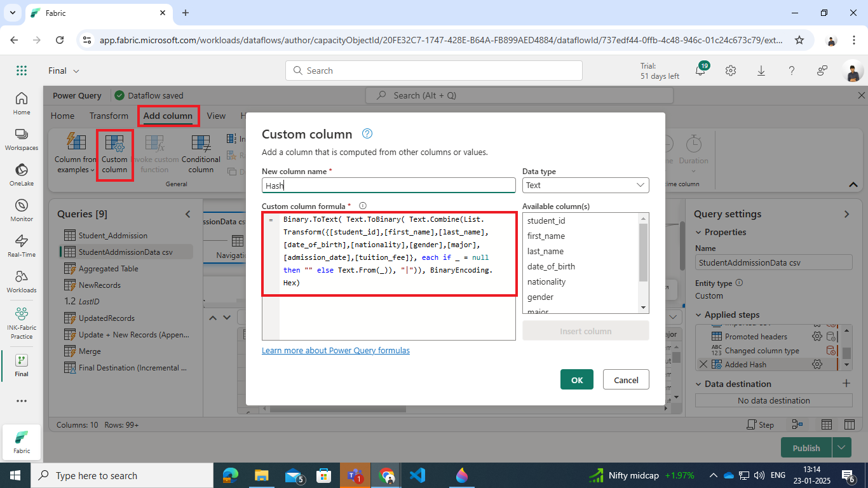
Task: Open the Data type dropdown
Action: click(585, 185)
